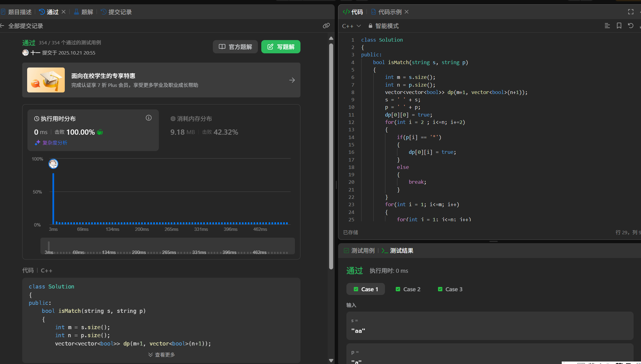Open the C++ language dropdown

coord(351,26)
